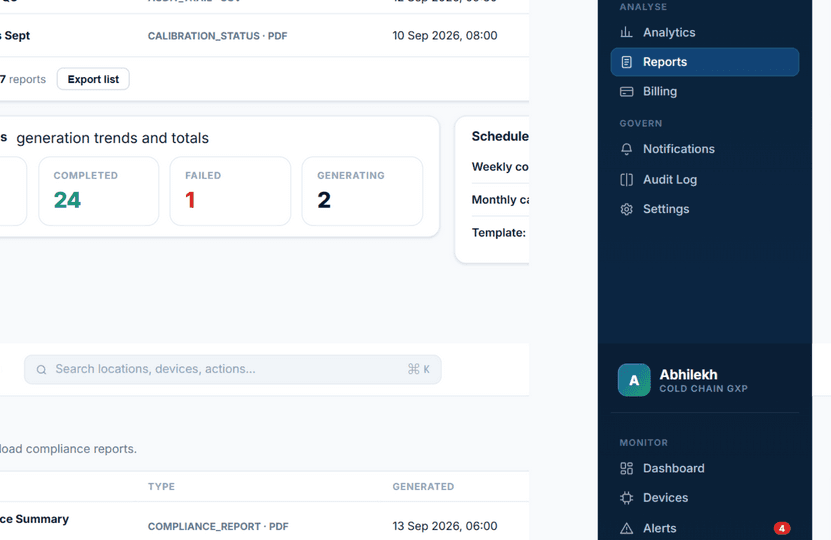Open Analytics bar chart icon
This screenshot has width=831, height=540.
[x=626, y=32]
